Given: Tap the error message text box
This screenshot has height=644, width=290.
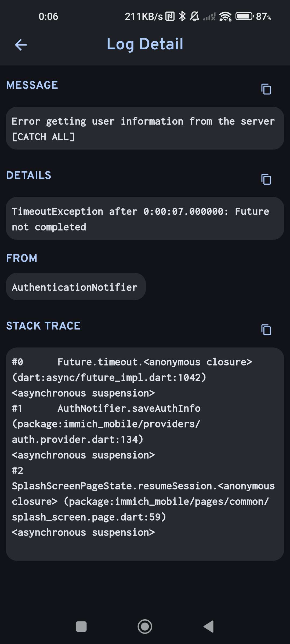Looking at the screenshot, I should pyautogui.click(x=145, y=129).
